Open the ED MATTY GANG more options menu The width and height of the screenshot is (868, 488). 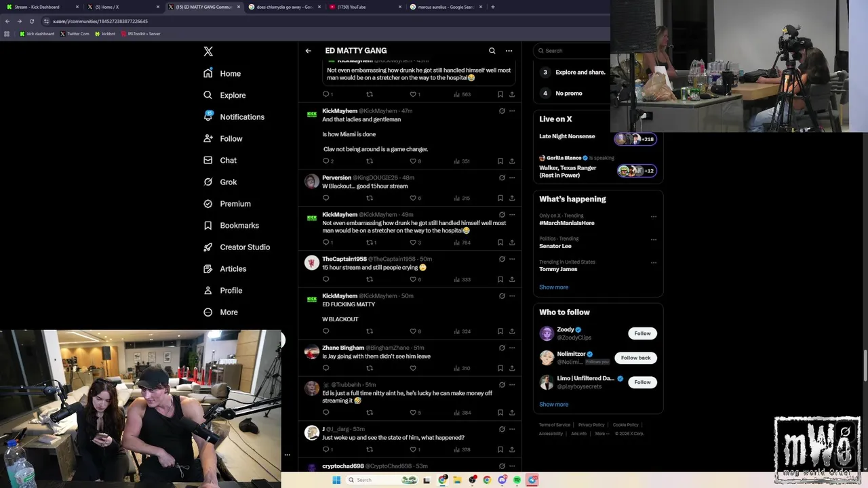click(x=509, y=51)
